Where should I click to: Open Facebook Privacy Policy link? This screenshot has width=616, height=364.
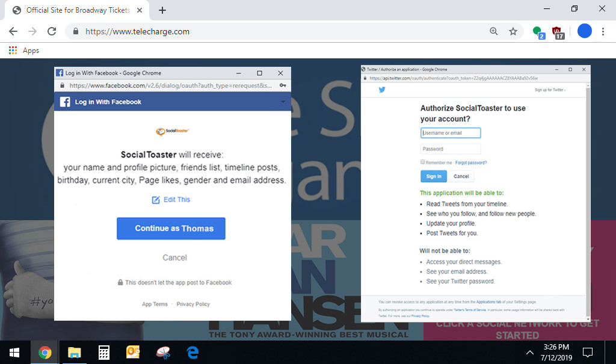click(193, 304)
